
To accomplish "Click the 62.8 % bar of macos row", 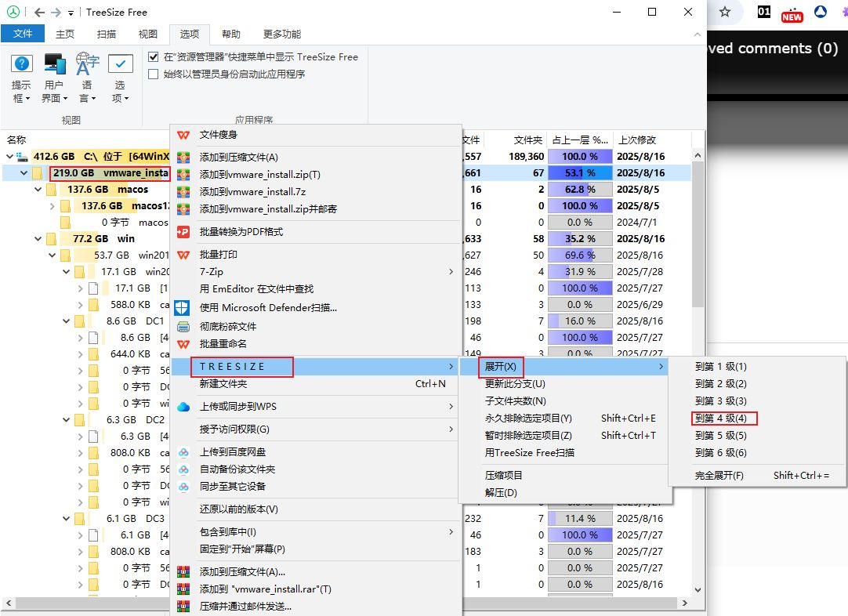I will 580,190.
